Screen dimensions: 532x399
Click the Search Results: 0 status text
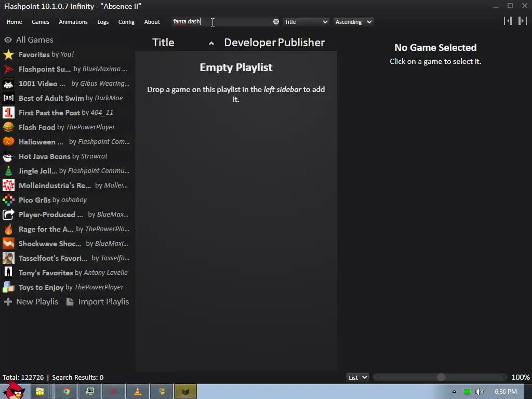tap(78, 377)
